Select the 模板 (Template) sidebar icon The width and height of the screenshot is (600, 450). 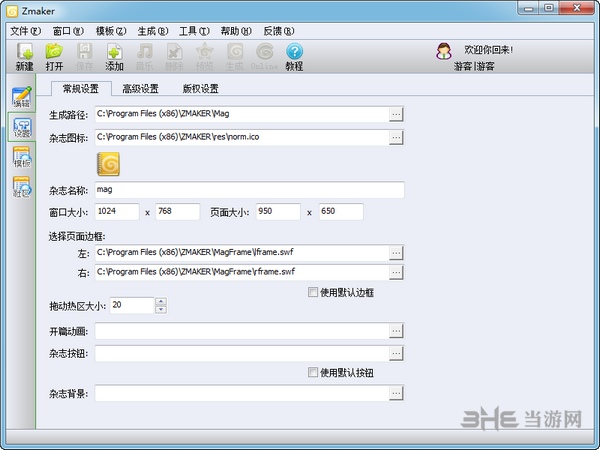[x=22, y=157]
